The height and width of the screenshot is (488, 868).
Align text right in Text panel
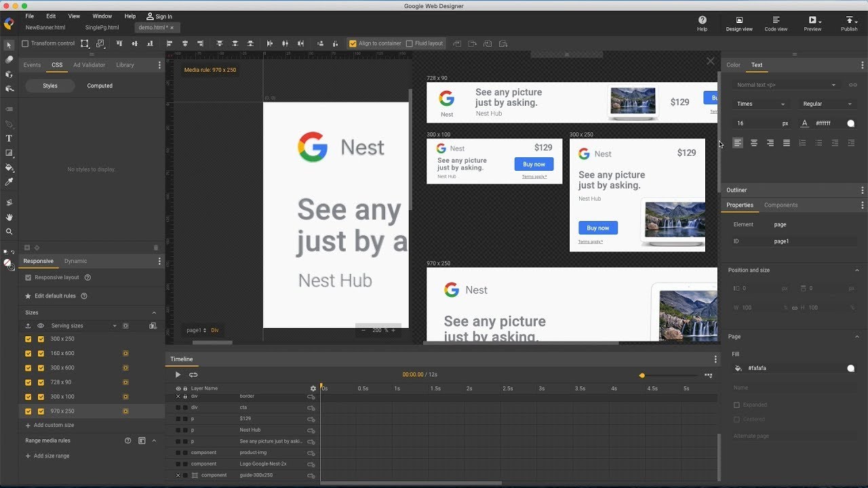[770, 143]
